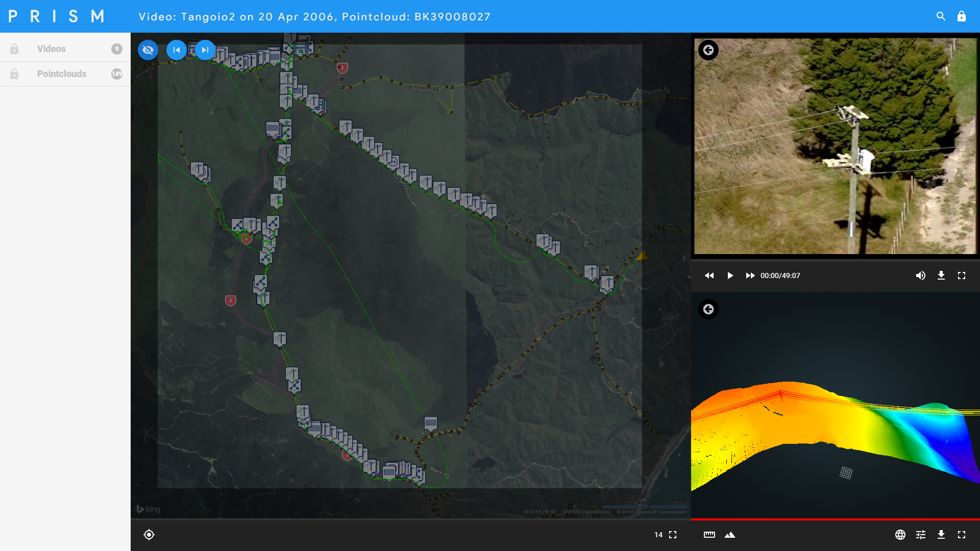Toggle map layer visibility eye button

click(148, 50)
